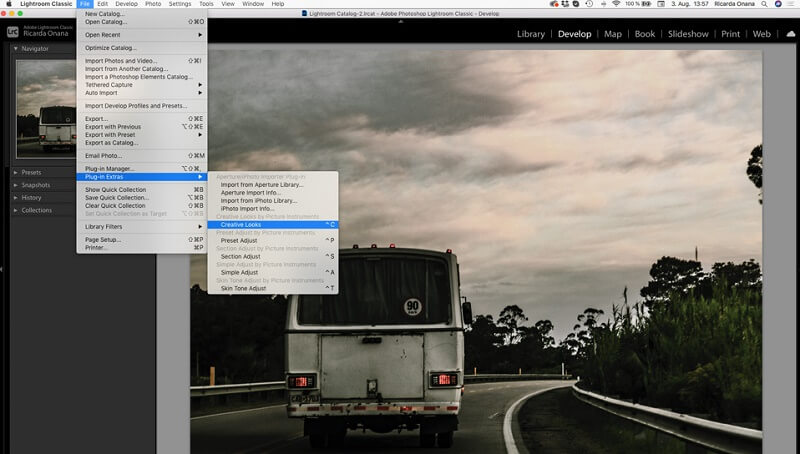Screen dimensions: 800x454
Task: Launch Preset Adjust plug-in
Action: (x=273, y=241)
